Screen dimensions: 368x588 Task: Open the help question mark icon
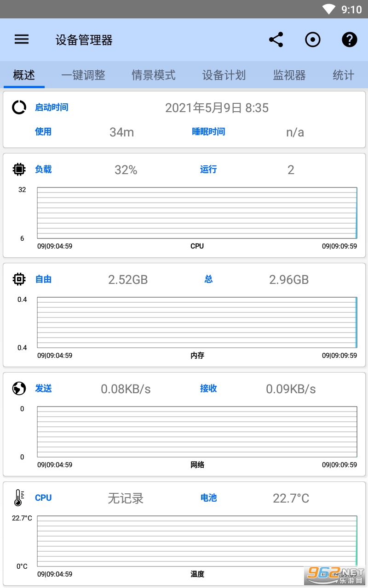pyautogui.click(x=350, y=40)
